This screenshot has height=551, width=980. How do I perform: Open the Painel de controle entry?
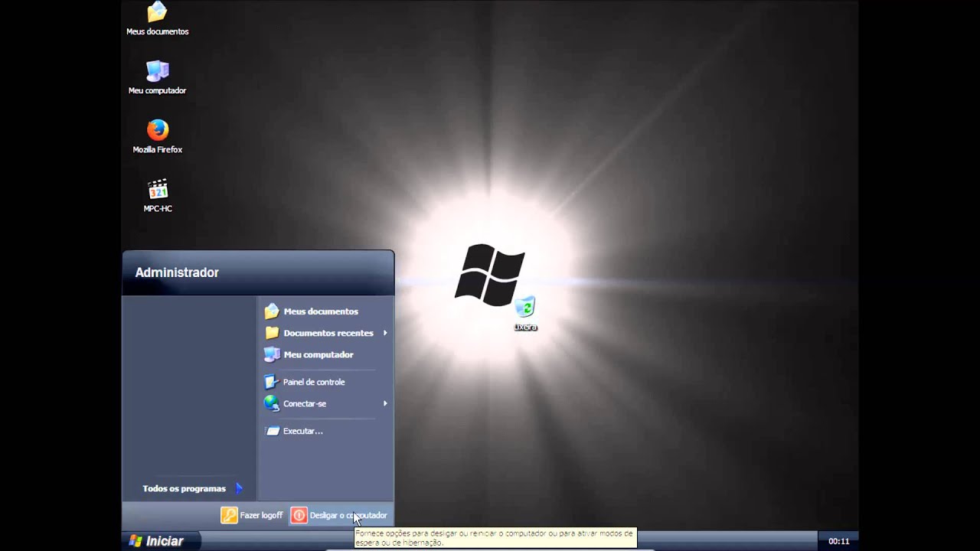326,382
